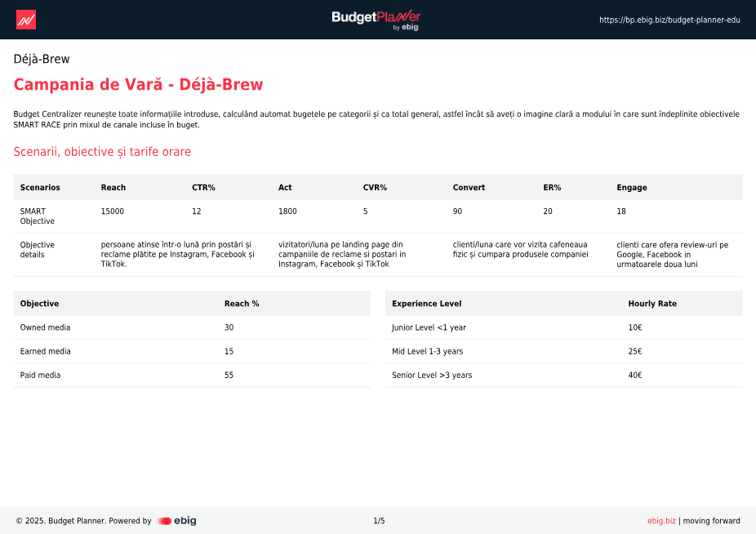
Task: Select the Reach value 15000
Action: [x=113, y=211]
